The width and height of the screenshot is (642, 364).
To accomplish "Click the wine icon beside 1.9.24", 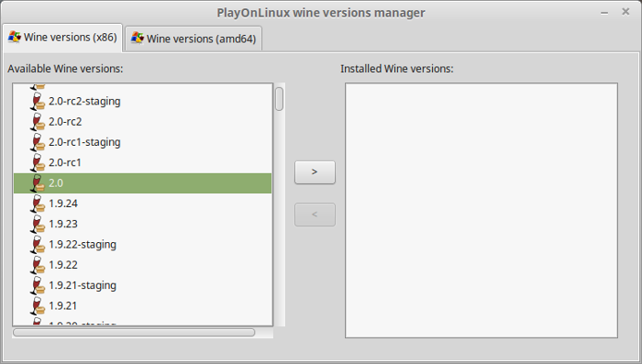I will tap(38, 204).
